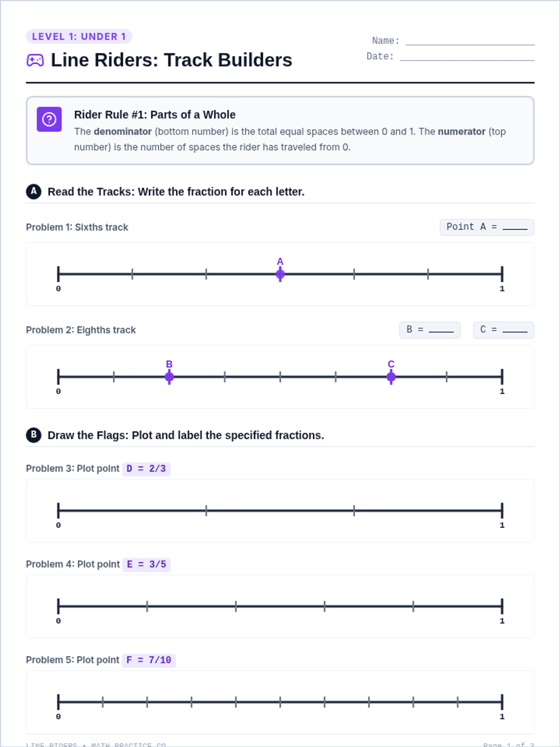Select point A on the sixths track
Image resolution: width=560 pixels, height=747 pixels.
280,274
